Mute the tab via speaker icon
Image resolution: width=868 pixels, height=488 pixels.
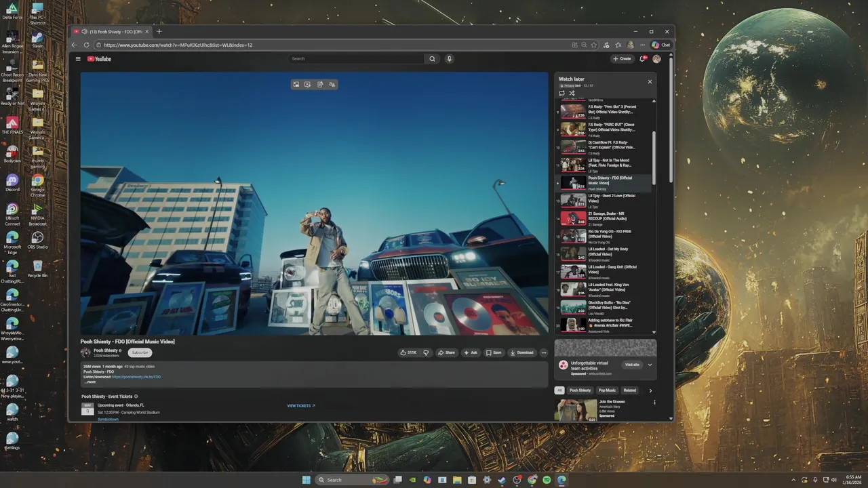point(84,31)
